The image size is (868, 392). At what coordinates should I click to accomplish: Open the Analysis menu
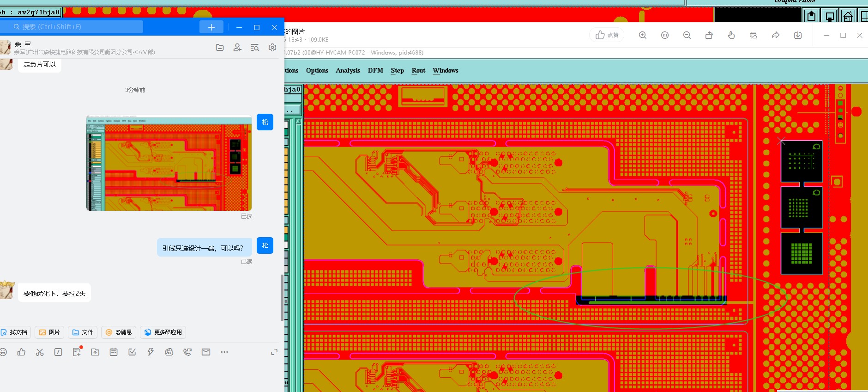[348, 71]
